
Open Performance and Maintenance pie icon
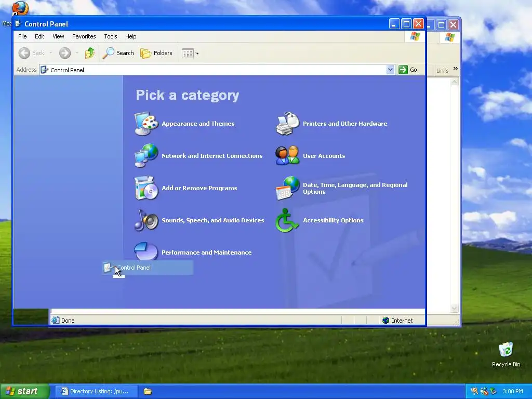point(146,251)
